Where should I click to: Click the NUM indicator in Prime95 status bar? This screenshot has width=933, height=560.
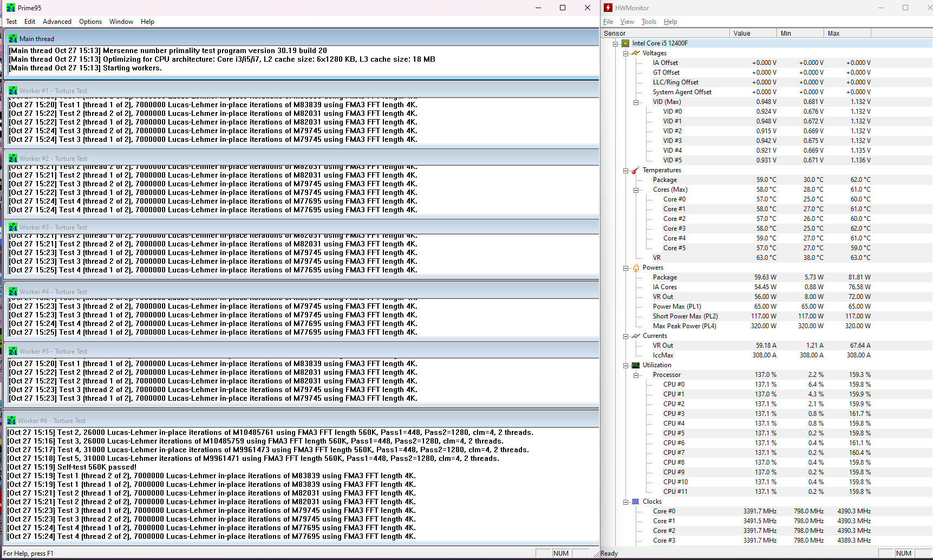561,554
